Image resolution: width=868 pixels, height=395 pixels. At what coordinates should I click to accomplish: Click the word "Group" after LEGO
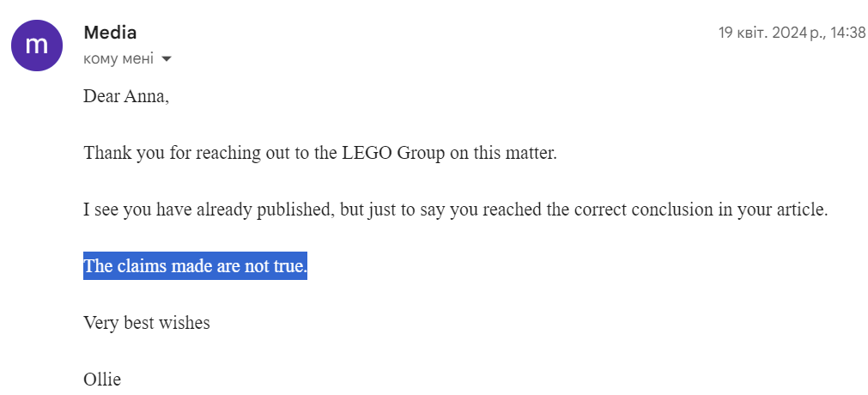(421, 154)
